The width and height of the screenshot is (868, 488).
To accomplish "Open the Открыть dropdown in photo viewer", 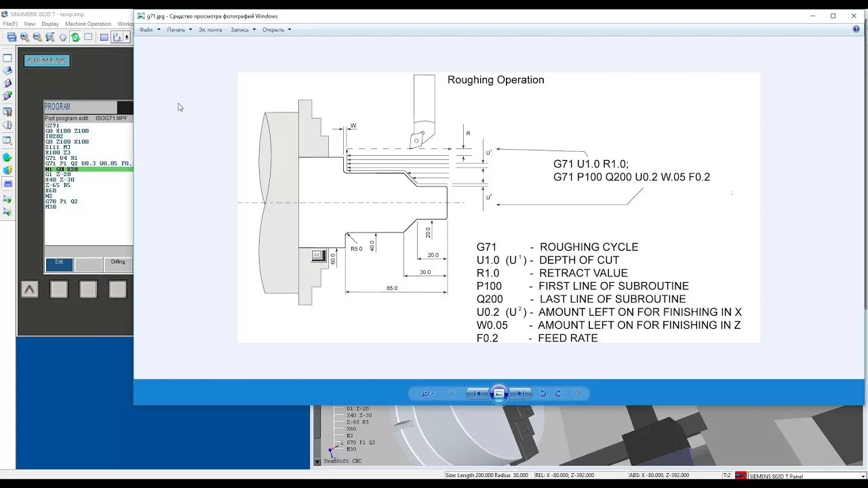I will click(x=277, y=30).
